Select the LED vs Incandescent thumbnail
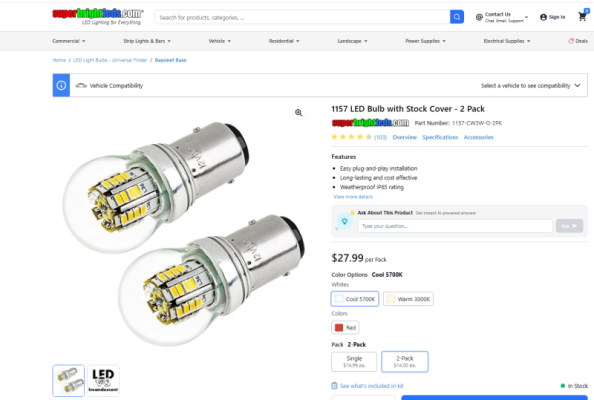The image size is (594, 400). click(103, 381)
